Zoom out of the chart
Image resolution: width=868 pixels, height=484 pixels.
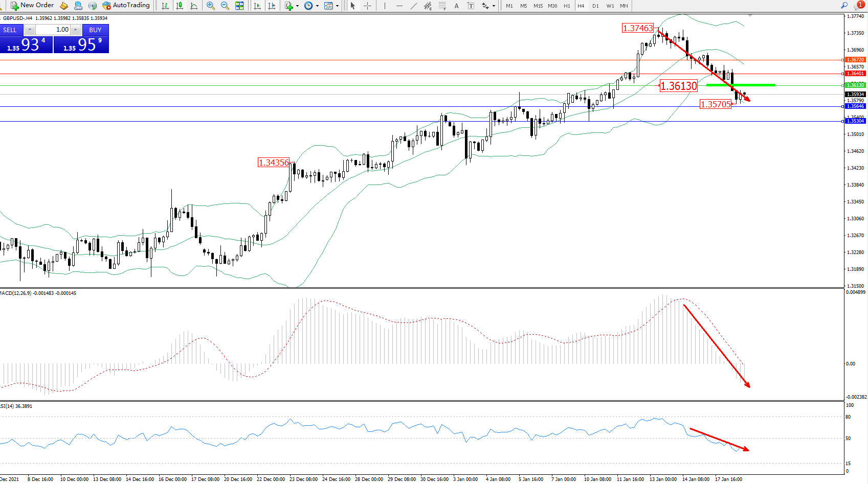[225, 6]
